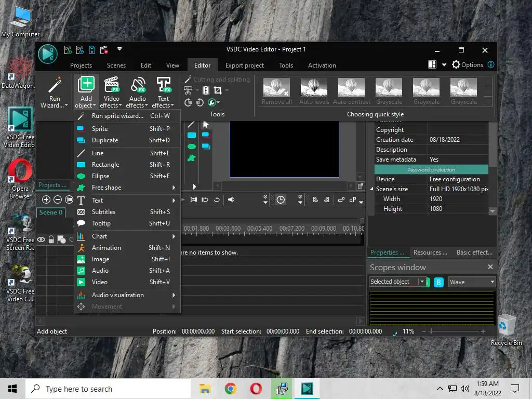The width and height of the screenshot is (532, 399).
Task: Click the zoom out timeline minus icon
Action: pyautogui.click(x=58, y=199)
